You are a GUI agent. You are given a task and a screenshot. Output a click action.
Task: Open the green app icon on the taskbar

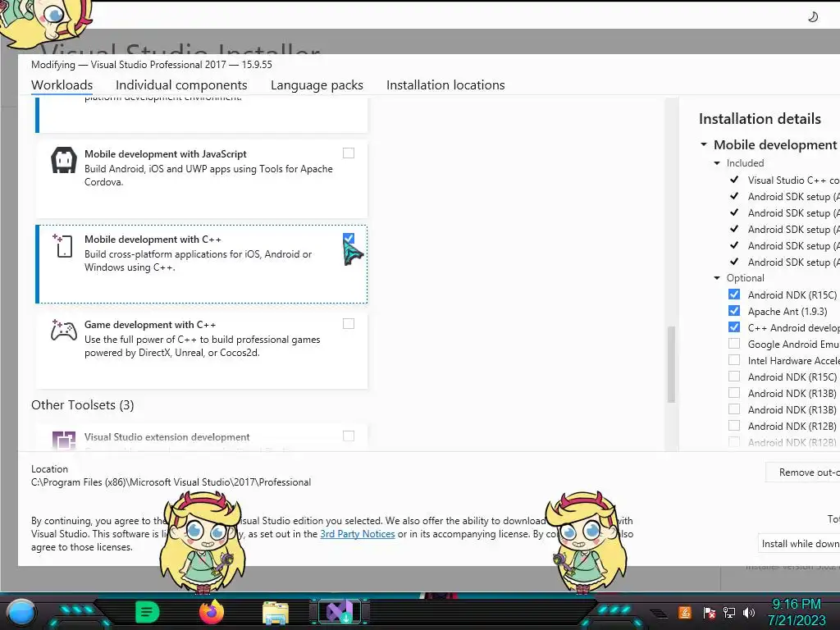click(x=148, y=612)
